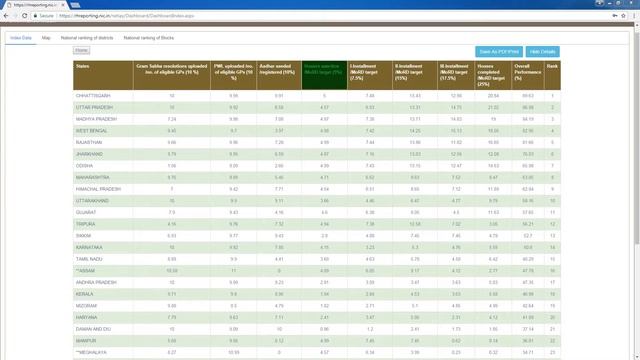Click the scrollbar up arrow
The width and height of the screenshot is (640, 360).
point(637,25)
